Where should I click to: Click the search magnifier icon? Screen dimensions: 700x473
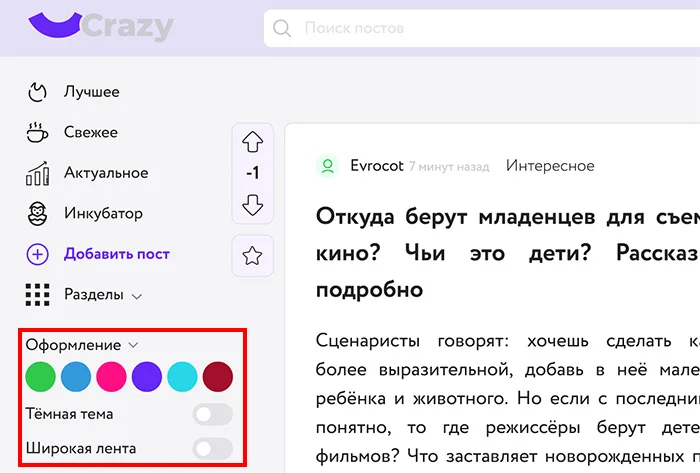[282, 28]
